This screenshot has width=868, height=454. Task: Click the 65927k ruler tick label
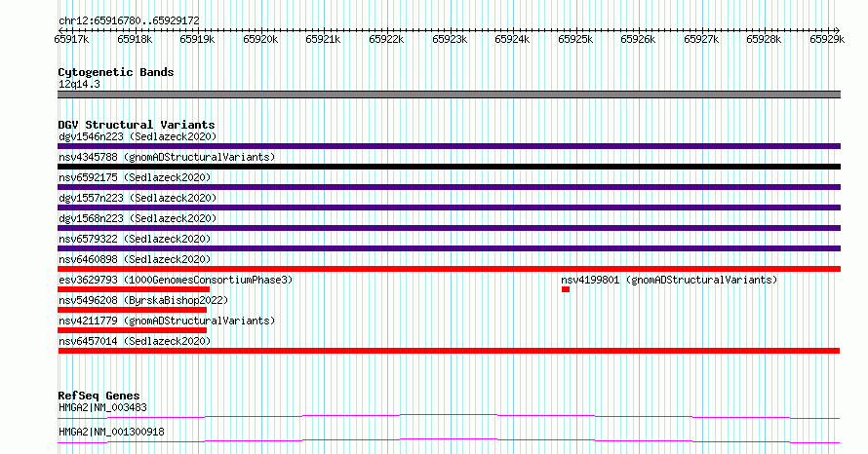(x=701, y=39)
